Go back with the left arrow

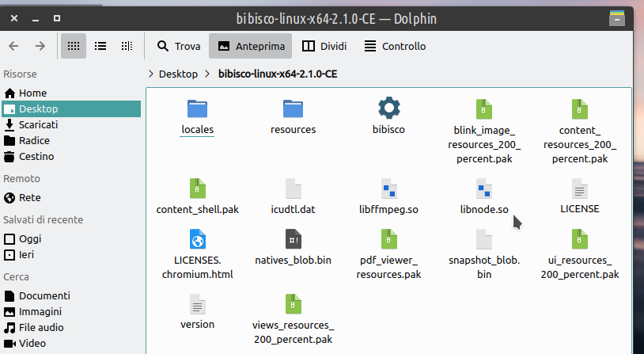click(x=13, y=46)
